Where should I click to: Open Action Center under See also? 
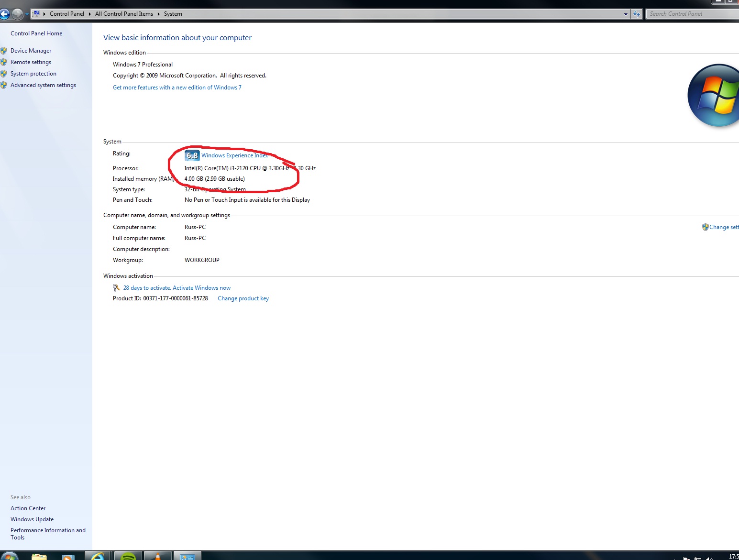pos(28,508)
